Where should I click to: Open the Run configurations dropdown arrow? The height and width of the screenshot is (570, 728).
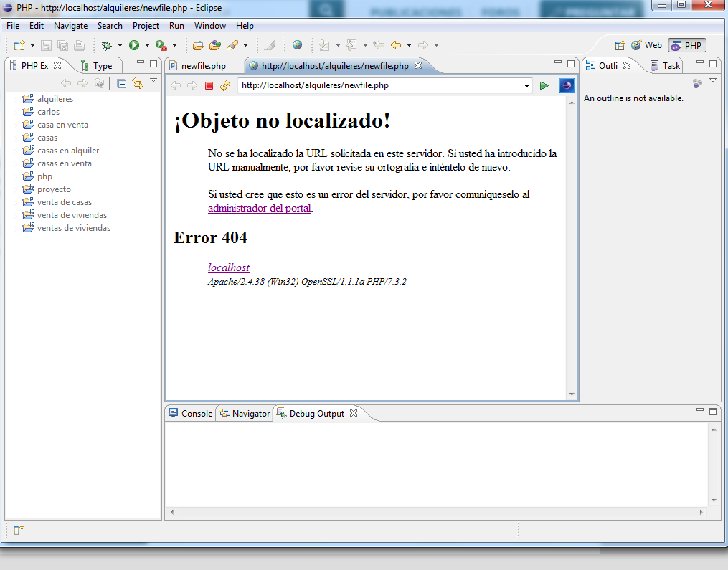pyautogui.click(x=147, y=45)
